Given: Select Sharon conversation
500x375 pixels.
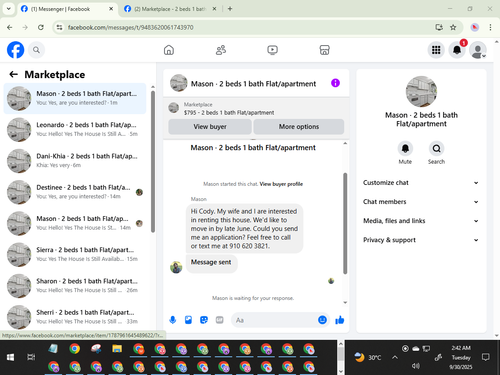Looking at the screenshot, I should pyautogui.click(x=75, y=285).
